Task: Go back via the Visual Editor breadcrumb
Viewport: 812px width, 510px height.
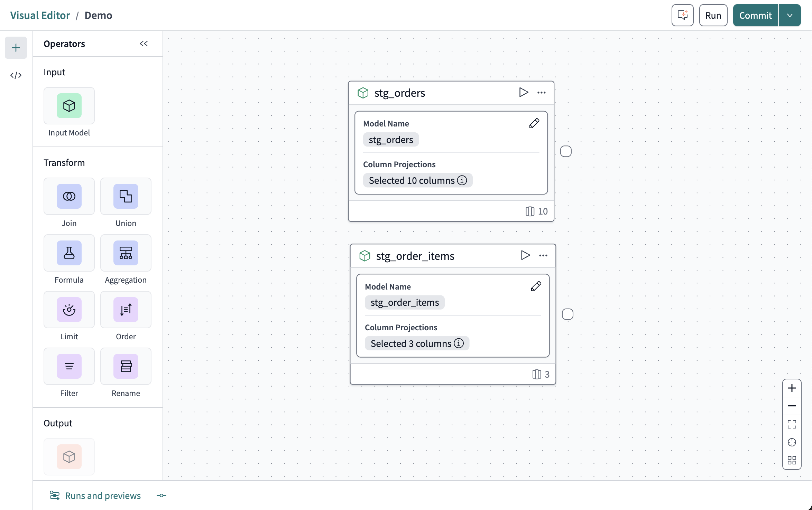Action: (x=40, y=15)
